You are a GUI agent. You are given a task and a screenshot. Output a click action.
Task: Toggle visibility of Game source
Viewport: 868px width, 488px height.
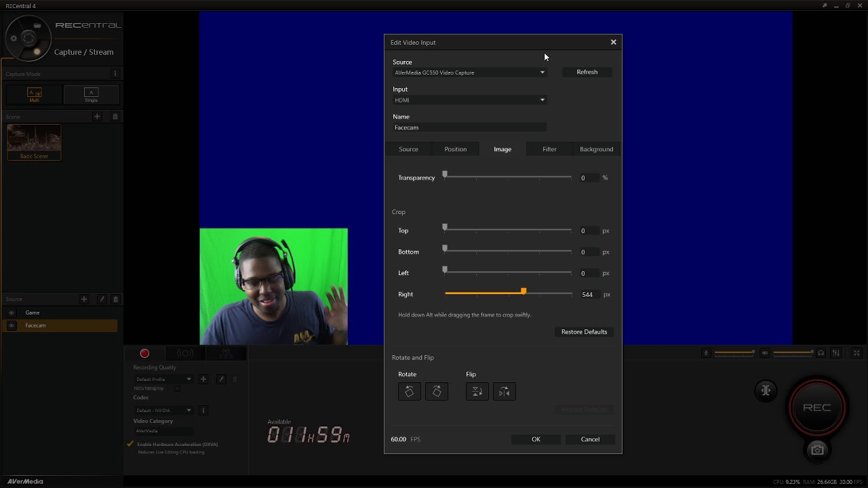pos(12,312)
